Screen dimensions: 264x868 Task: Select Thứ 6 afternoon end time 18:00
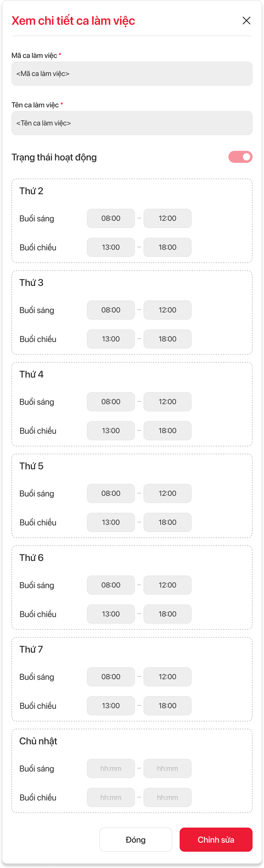(167, 614)
